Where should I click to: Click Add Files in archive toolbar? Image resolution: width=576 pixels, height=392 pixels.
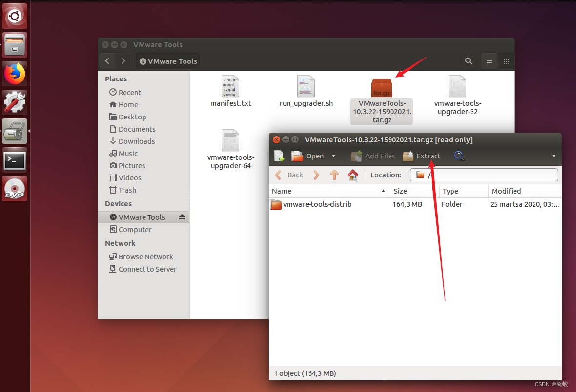click(x=373, y=156)
